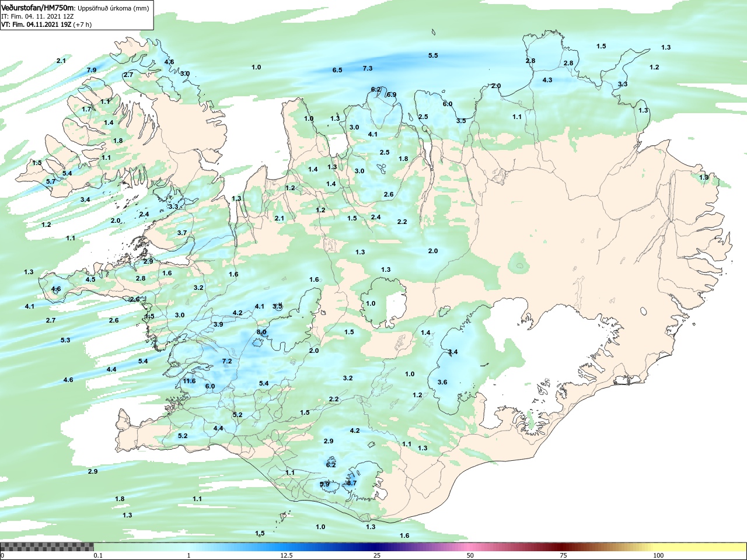Click the checkered zero segment of legend
Viewport: 747px width, 560px height.
point(47,547)
